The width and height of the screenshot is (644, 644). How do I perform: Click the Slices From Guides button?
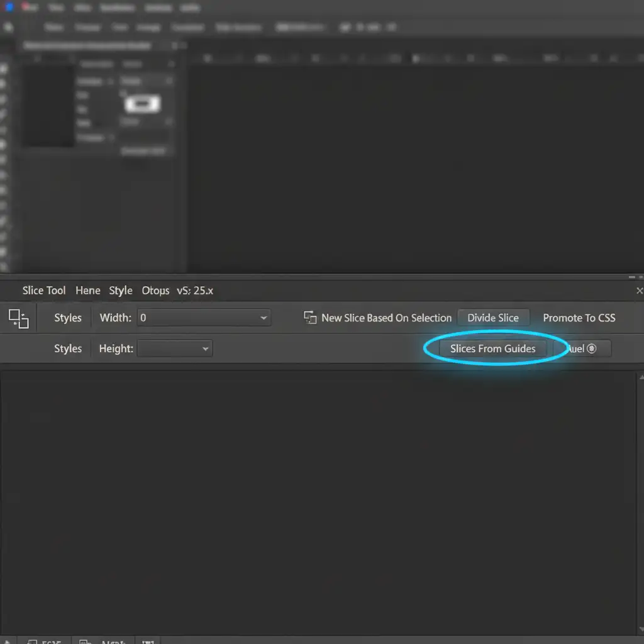492,348
